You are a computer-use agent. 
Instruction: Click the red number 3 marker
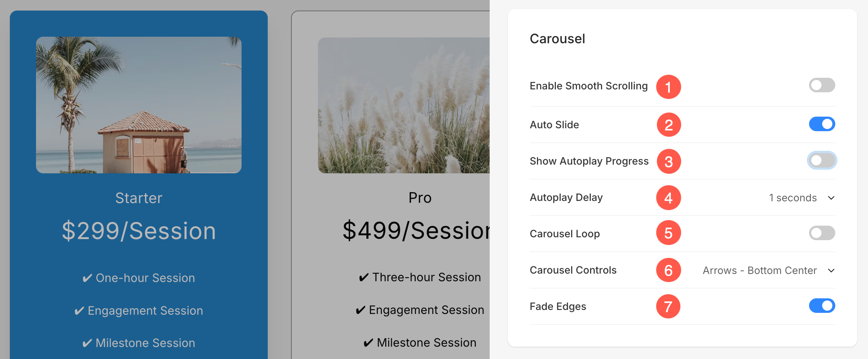pos(669,161)
